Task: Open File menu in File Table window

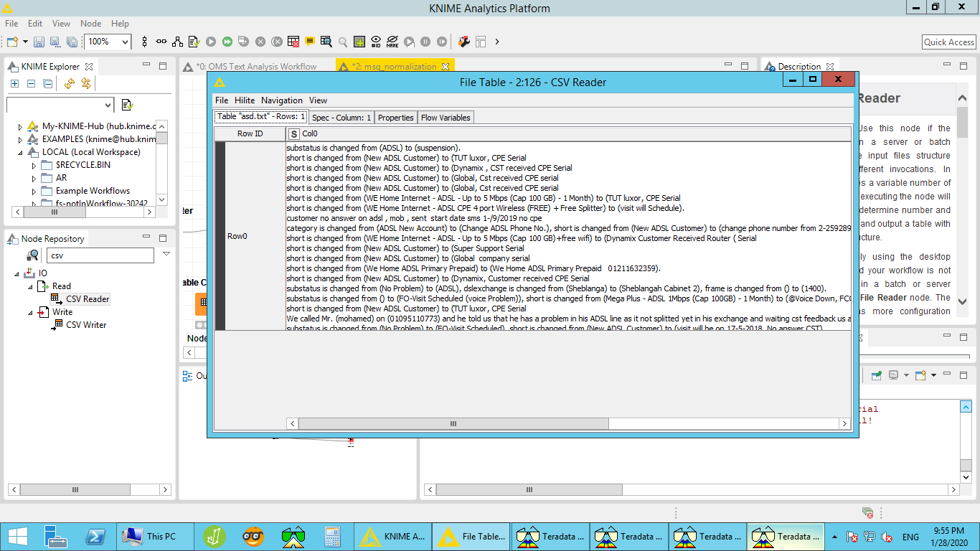Action: point(222,100)
